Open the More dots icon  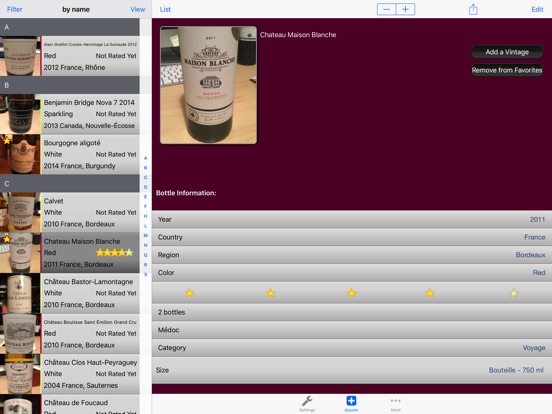click(395, 403)
